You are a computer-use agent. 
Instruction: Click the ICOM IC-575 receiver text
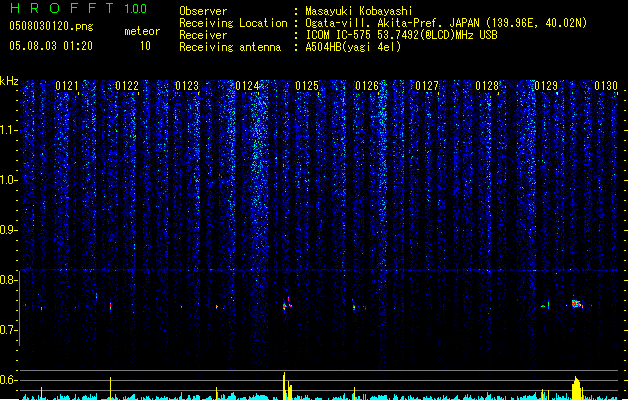coord(401,35)
